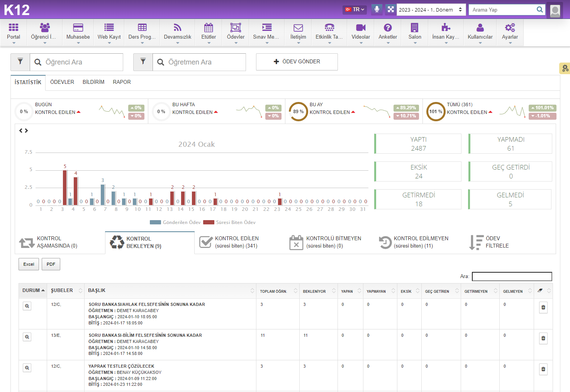Screen dimensions: 570x392
Task: Select KONTROL BEKLEYEN (9) tab
Action: pyautogui.click(x=149, y=243)
